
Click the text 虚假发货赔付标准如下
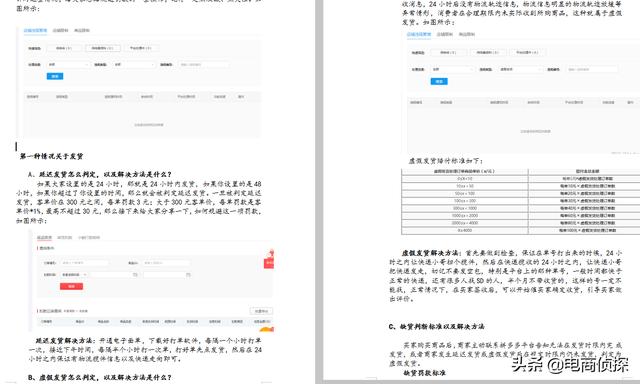(446, 161)
